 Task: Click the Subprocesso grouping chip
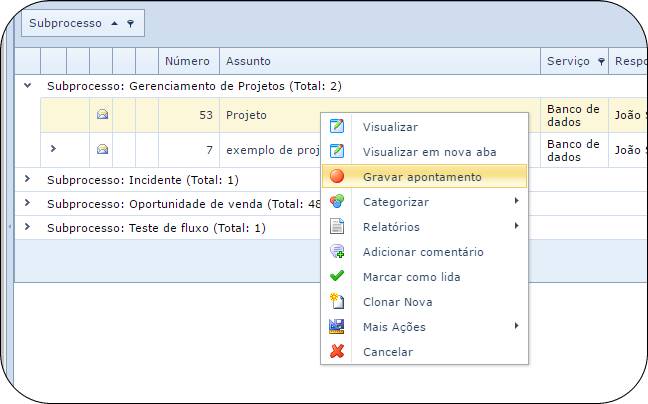[x=83, y=23]
